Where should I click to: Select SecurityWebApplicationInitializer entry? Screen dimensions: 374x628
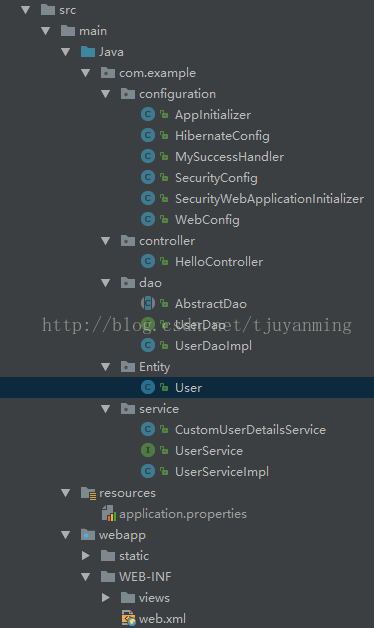pyautogui.click(x=269, y=199)
